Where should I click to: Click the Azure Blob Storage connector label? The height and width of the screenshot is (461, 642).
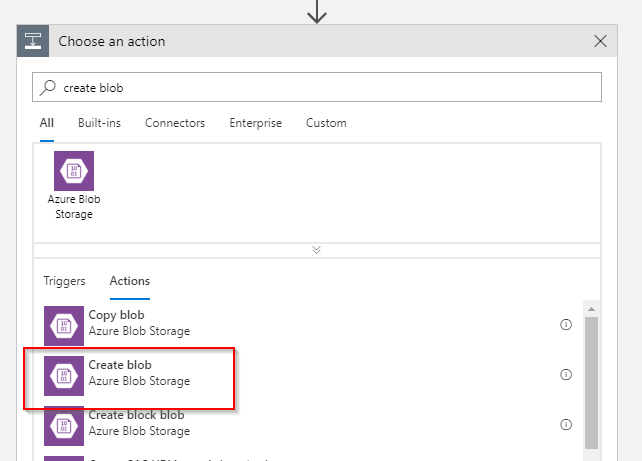point(74,207)
